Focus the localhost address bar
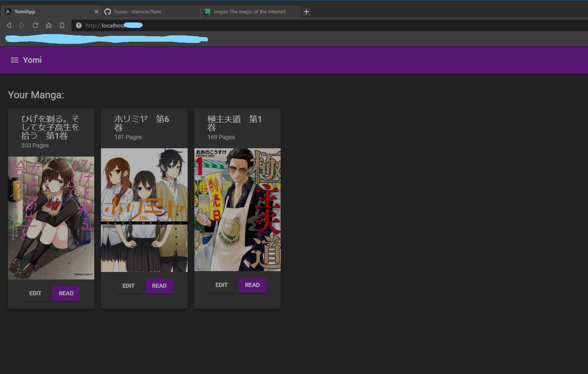The width and height of the screenshot is (588, 374). tap(329, 25)
